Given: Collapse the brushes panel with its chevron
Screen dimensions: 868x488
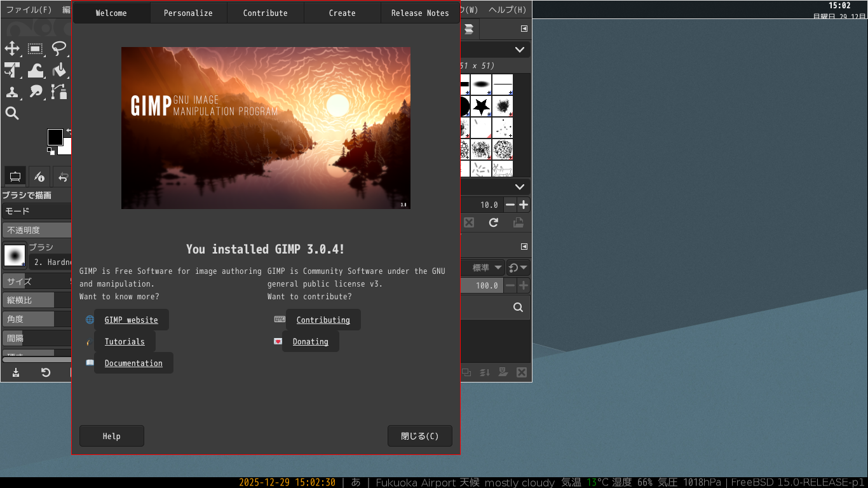Looking at the screenshot, I should coord(519,49).
